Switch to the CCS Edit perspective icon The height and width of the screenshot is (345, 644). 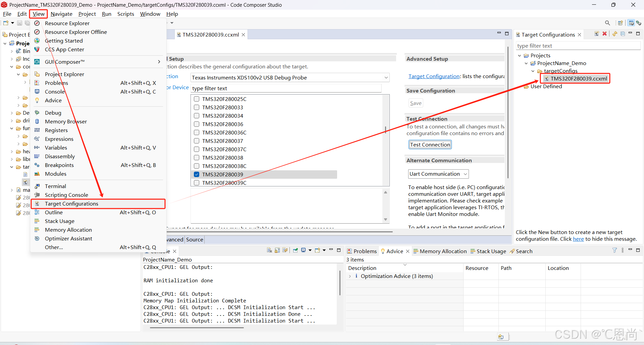[631, 23]
